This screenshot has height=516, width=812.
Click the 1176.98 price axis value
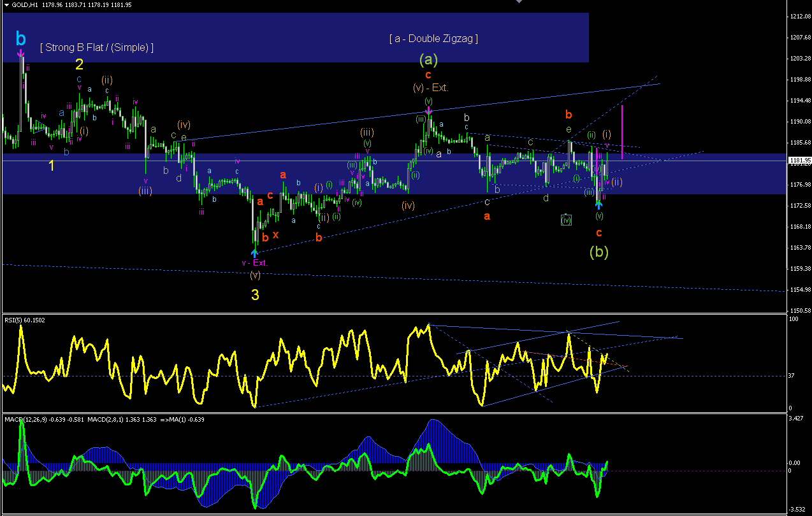(799, 185)
